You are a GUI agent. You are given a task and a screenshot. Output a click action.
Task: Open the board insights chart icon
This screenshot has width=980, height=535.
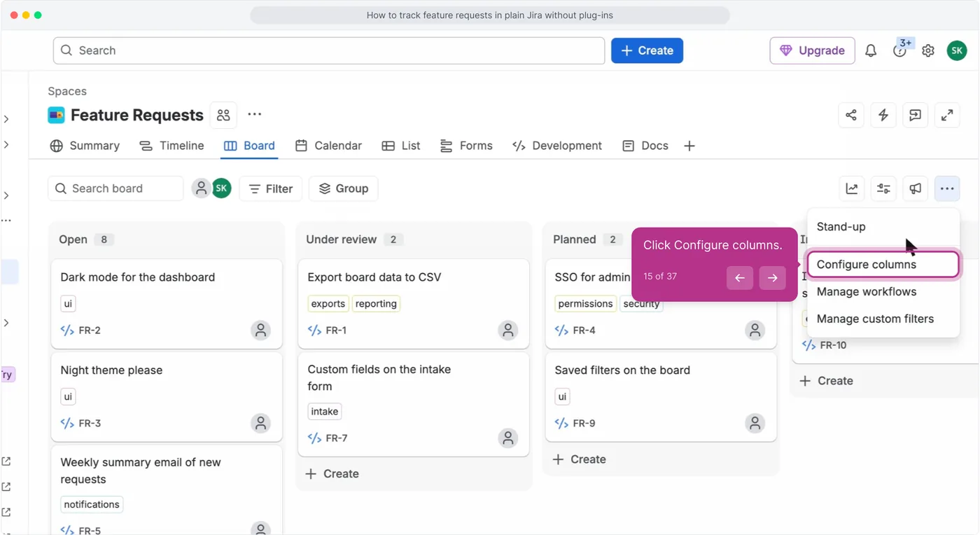(852, 188)
